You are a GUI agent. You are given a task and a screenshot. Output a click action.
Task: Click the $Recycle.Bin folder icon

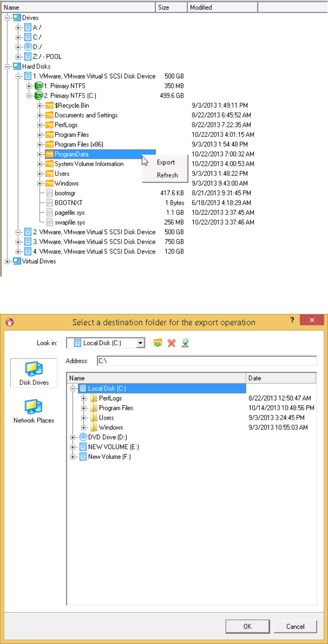(49, 105)
